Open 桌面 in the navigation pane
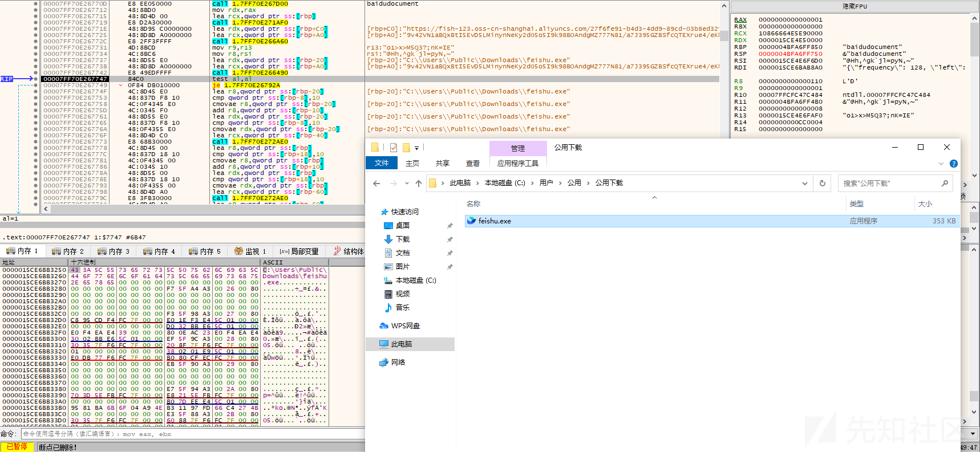980x452 pixels. 403,226
